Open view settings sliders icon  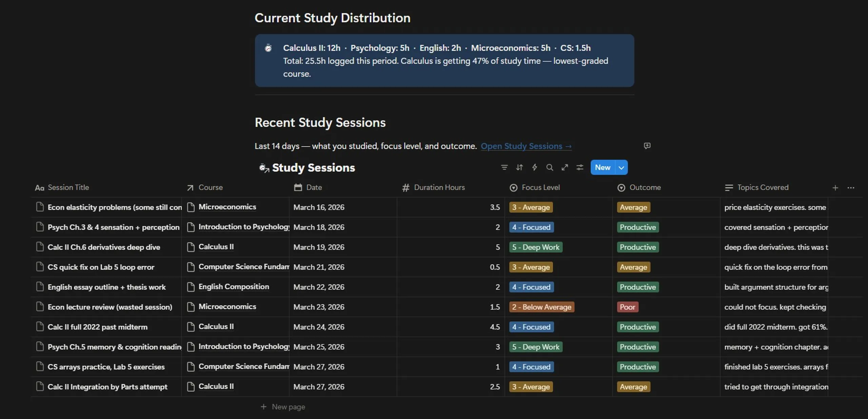click(580, 167)
